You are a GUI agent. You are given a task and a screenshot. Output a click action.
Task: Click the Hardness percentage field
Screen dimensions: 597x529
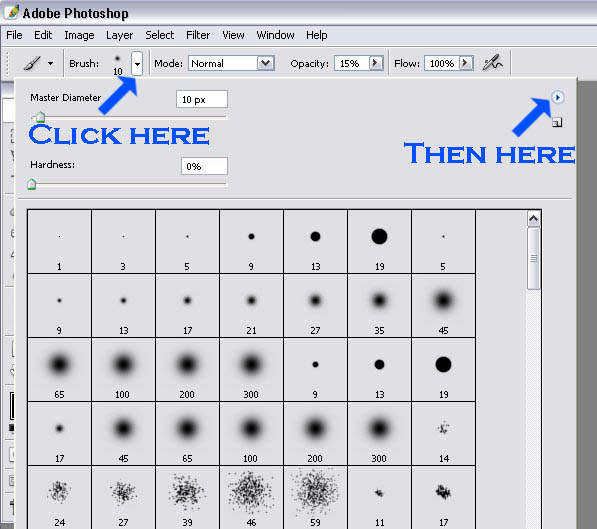(x=204, y=166)
